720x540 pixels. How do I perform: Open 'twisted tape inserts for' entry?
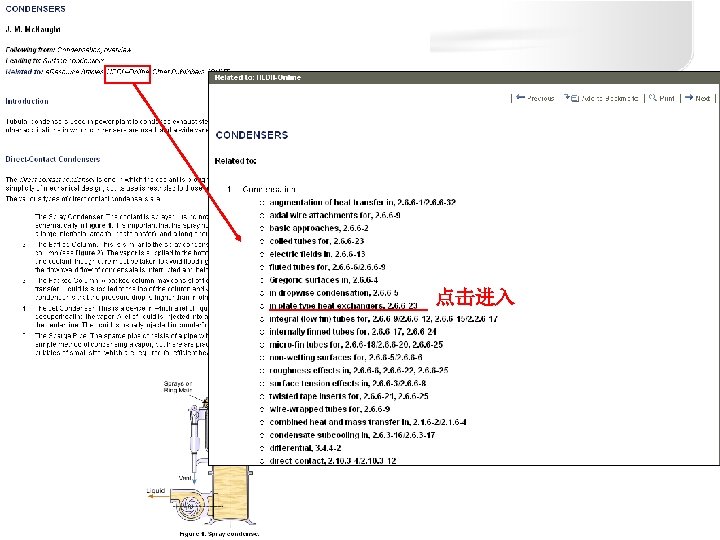(x=349, y=396)
